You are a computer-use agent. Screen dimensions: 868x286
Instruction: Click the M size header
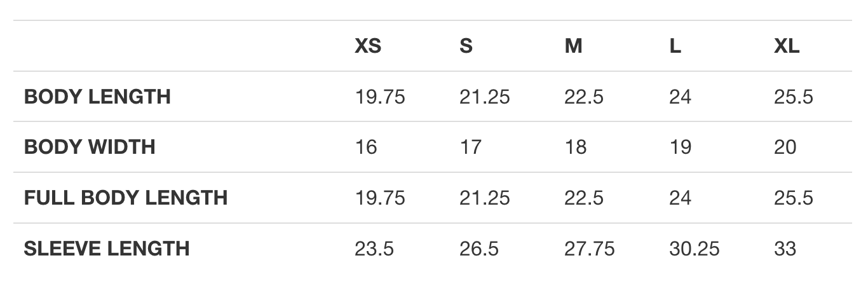tap(573, 46)
